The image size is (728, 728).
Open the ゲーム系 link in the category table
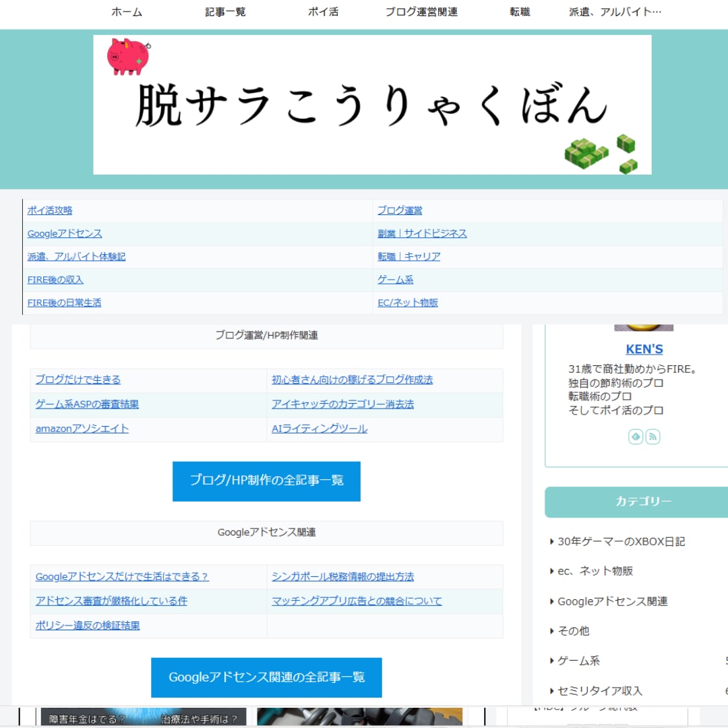[x=395, y=280]
